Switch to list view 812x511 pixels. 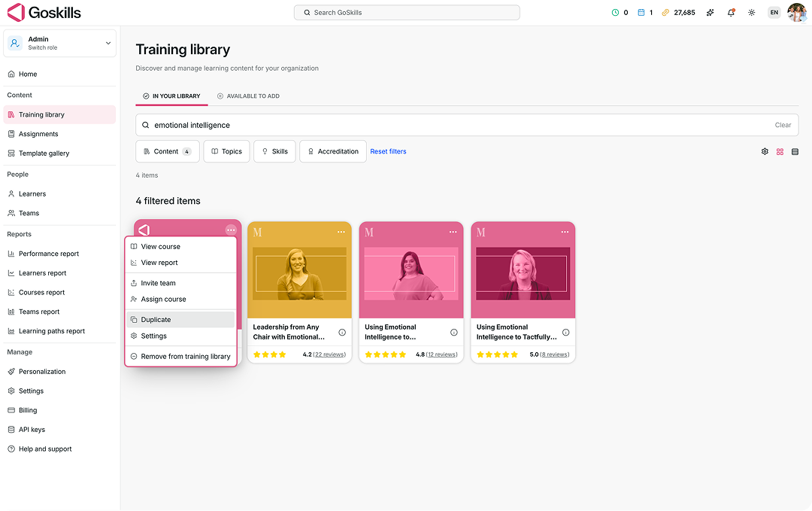tap(795, 152)
